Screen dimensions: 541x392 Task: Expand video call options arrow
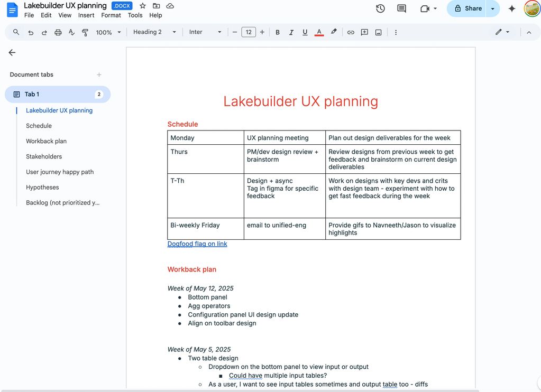click(435, 8)
